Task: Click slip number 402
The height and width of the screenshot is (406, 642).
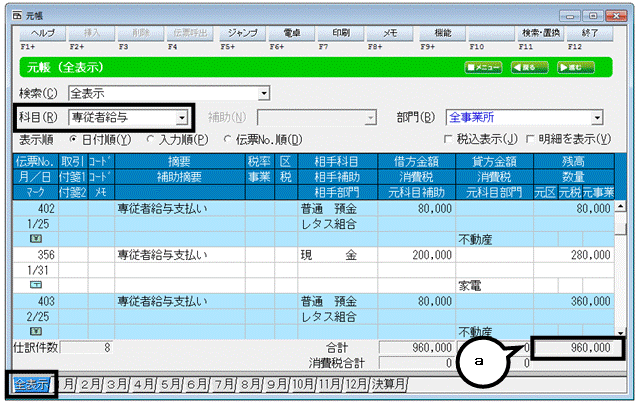Action: click(x=46, y=209)
